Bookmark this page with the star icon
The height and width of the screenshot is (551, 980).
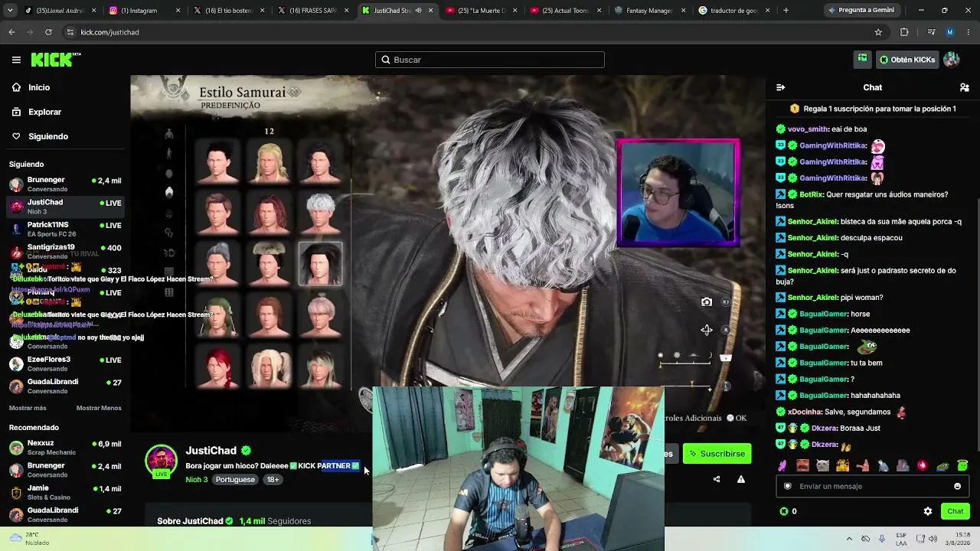click(878, 32)
